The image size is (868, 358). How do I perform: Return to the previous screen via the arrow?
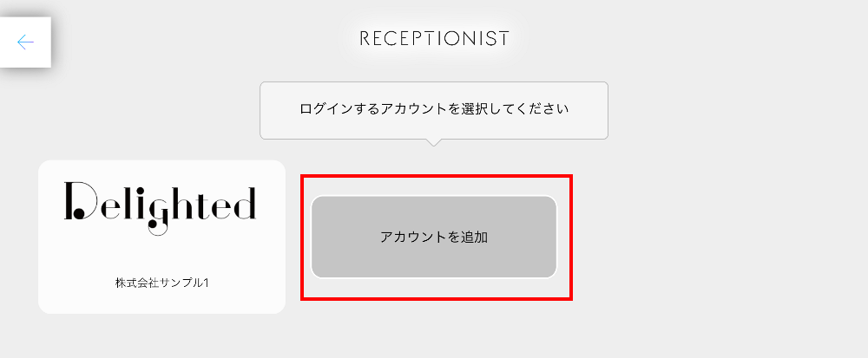[25, 42]
